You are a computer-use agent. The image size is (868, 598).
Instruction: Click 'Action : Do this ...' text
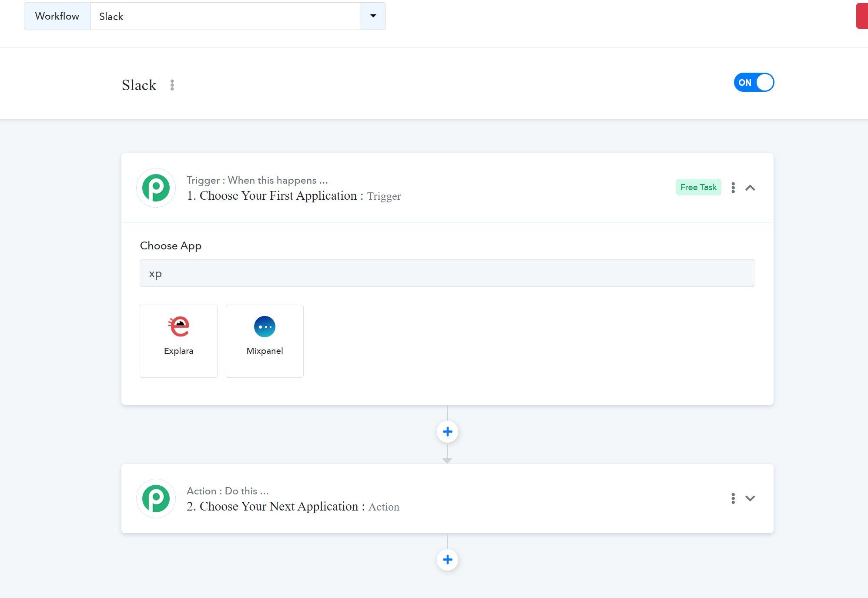click(228, 491)
